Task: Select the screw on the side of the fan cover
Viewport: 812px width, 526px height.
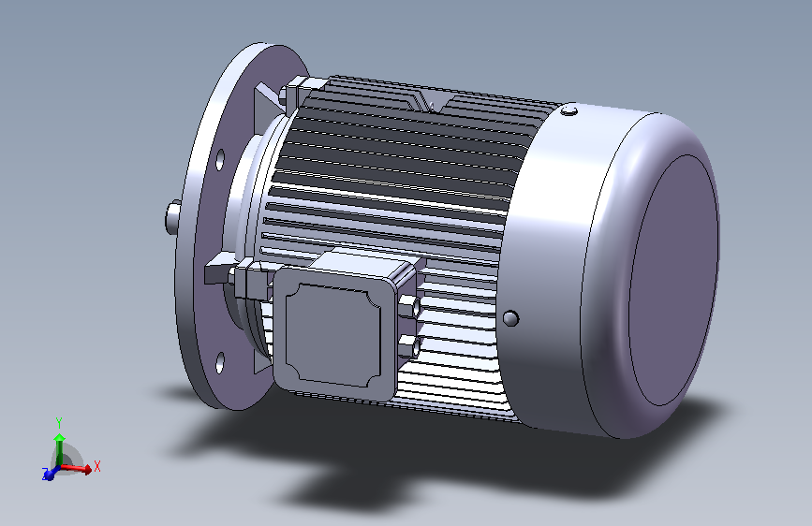Action: click(x=511, y=318)
